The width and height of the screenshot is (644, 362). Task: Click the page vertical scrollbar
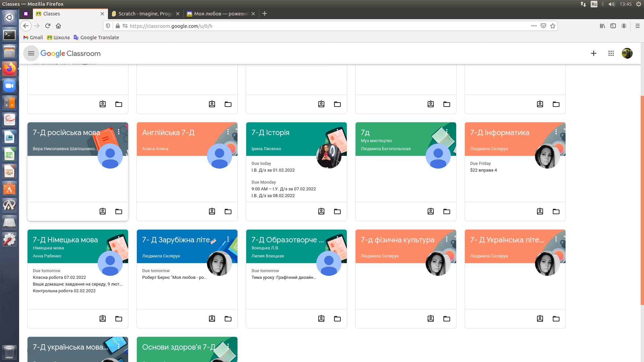pos(642,201)
